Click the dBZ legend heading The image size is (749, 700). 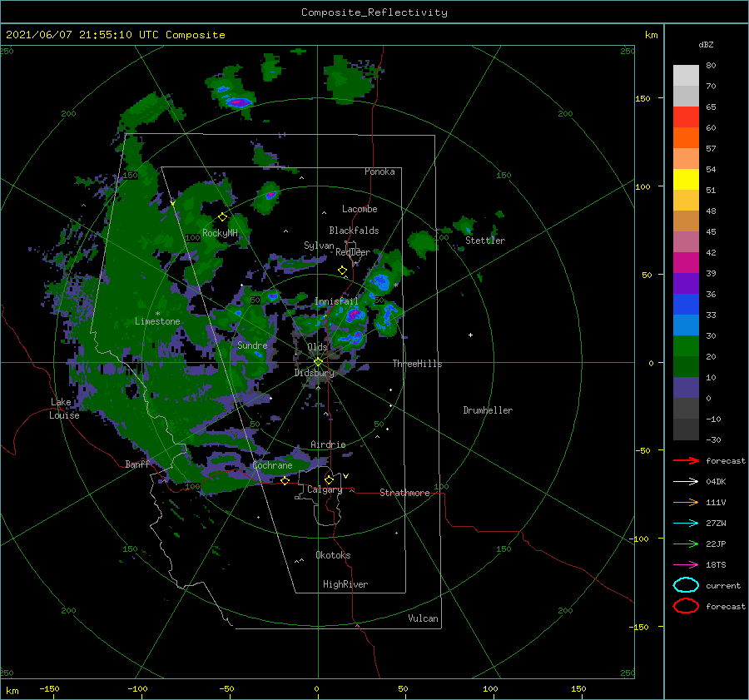pyautogui.click(x=706, y=45)
